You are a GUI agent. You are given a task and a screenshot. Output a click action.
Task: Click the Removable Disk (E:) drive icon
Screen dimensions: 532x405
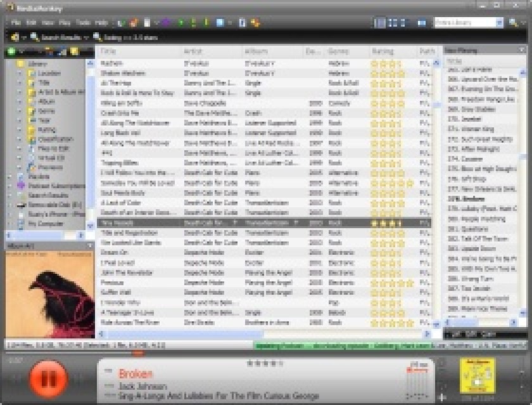point(21,205)
